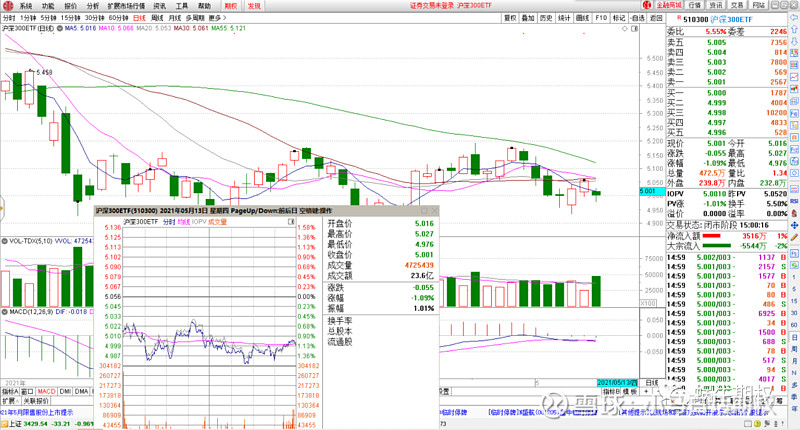The width and height of the screenshot is (800, 430).
Task: Open the 扩展市场行情 menu
Action: coord(126,6)
